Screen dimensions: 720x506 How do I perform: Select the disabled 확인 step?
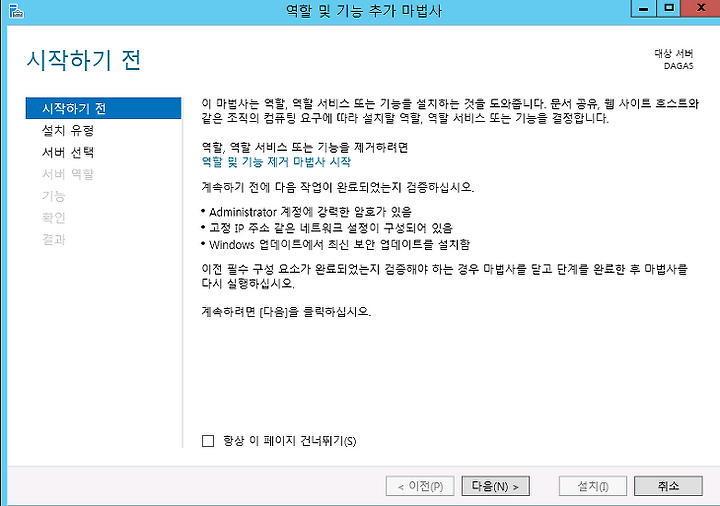tap(54, 218)
